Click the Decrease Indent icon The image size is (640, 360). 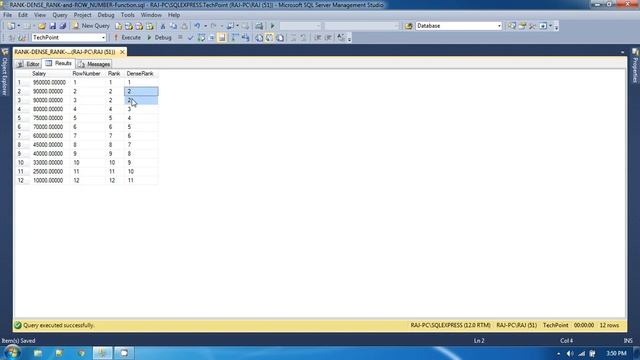pos(318,38)
